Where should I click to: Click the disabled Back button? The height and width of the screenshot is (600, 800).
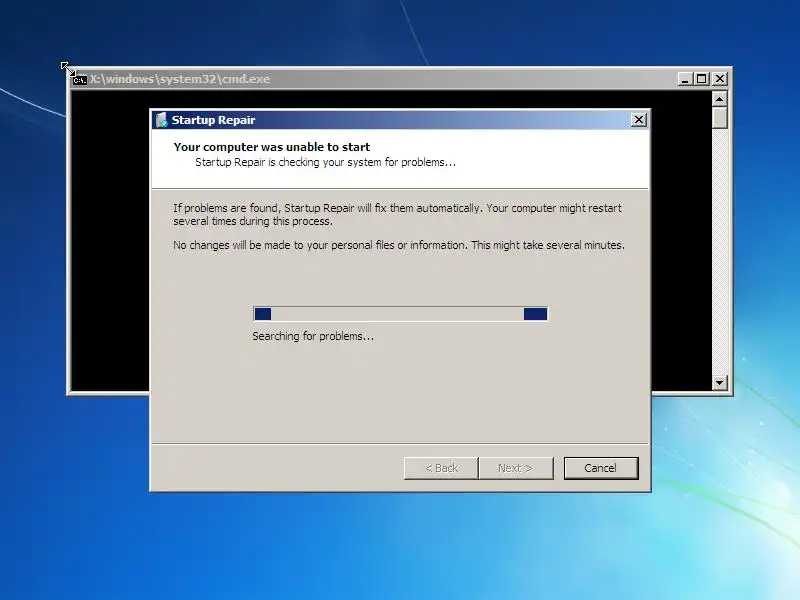[x=441, y=468]
